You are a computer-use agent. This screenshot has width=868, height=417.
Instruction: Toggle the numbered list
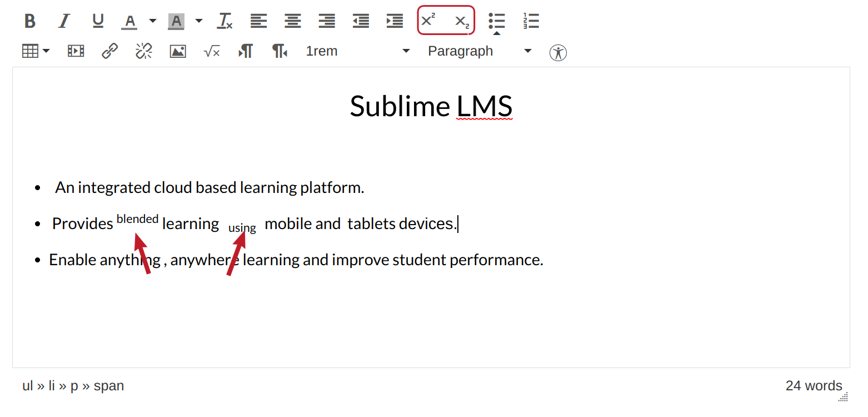[531, 21]
